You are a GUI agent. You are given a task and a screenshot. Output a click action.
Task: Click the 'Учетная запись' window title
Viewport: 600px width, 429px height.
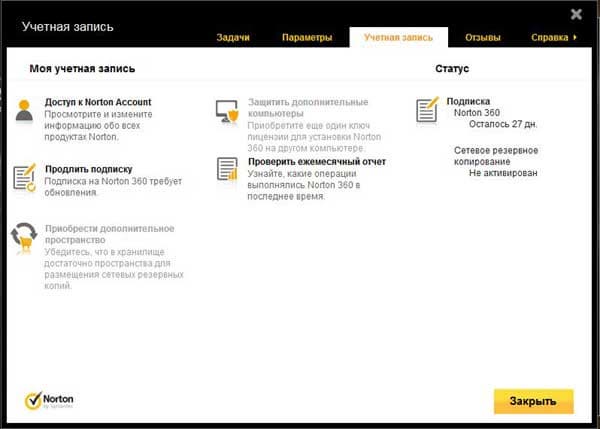point(68,27)
